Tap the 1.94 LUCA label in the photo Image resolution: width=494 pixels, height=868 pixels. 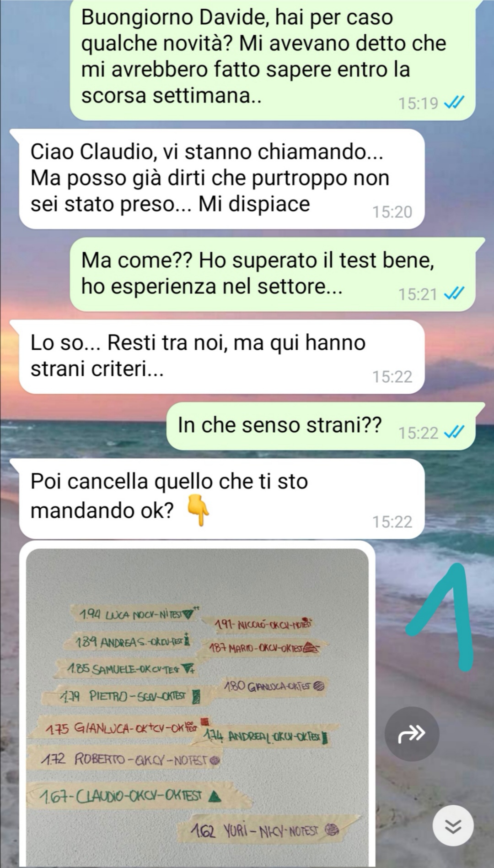tap(135, 614)
